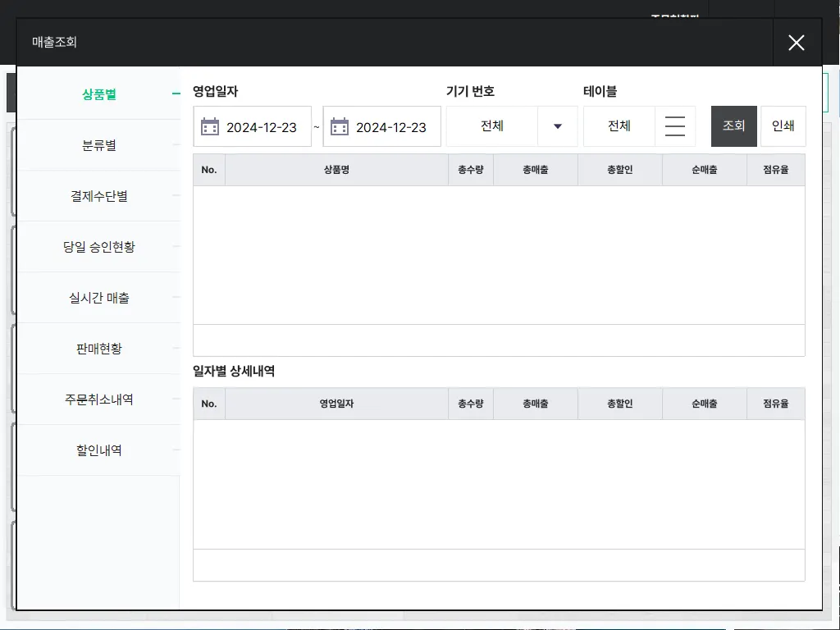View the 주문취소내역 tab
Viewport: 840px width, 630px height.
[x=99, y=399]
